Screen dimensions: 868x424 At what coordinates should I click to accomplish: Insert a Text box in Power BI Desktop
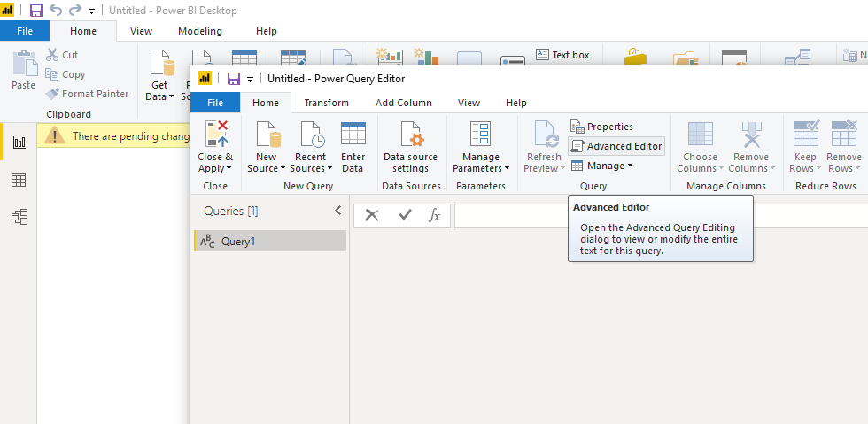click(562, 55)
